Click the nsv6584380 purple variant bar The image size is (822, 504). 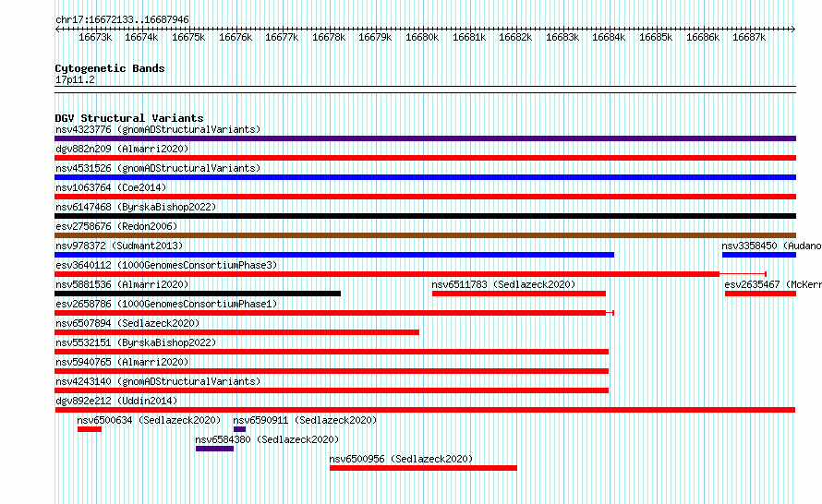(214, 449)
